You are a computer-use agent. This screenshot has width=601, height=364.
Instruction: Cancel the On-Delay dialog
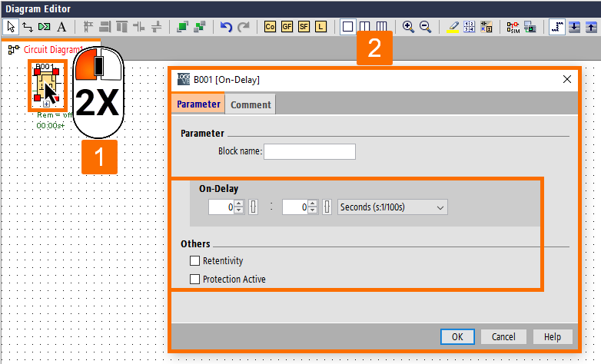[x=503, y=336]
